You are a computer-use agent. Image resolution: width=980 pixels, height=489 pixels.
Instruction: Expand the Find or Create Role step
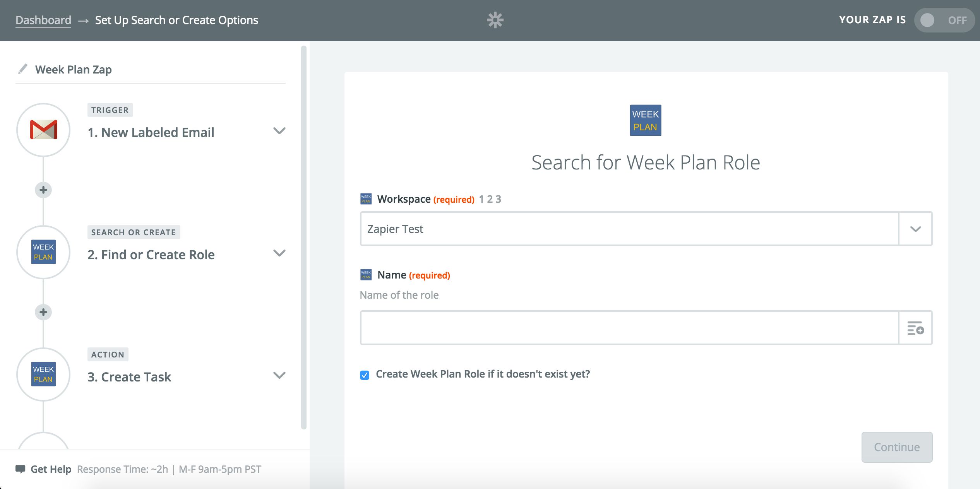coord(279,253)
